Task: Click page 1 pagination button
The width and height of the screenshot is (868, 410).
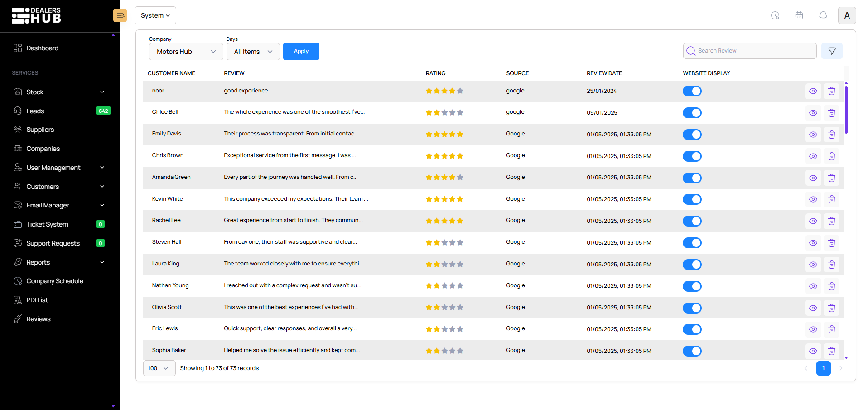Action: (823, 368)
